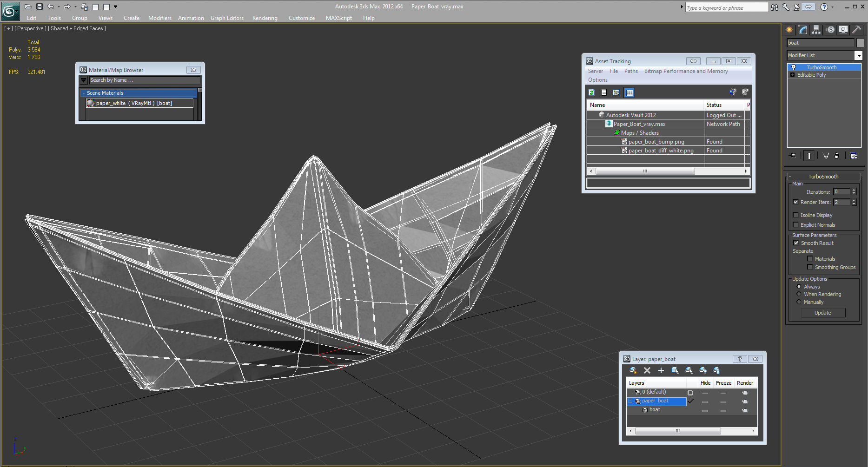Open the Create command panel tab
Viewport: 868px width, 467px height.
(789, 30)
